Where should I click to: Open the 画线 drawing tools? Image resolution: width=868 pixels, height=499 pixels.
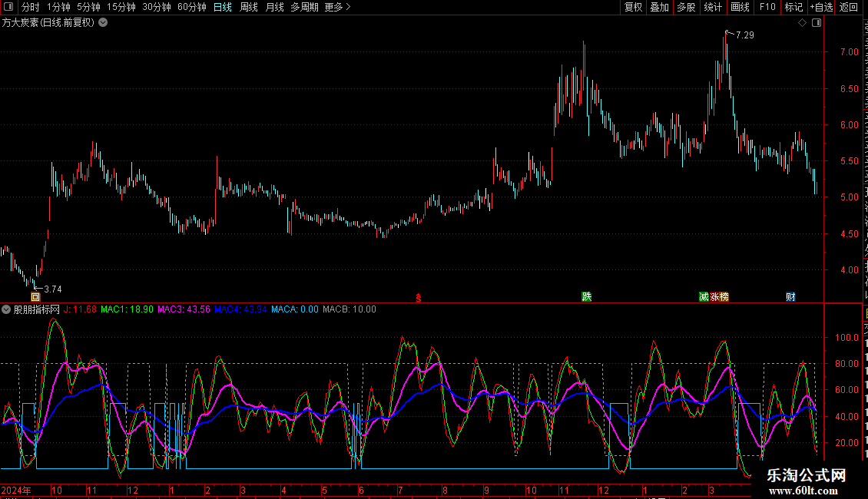point(740,7)
